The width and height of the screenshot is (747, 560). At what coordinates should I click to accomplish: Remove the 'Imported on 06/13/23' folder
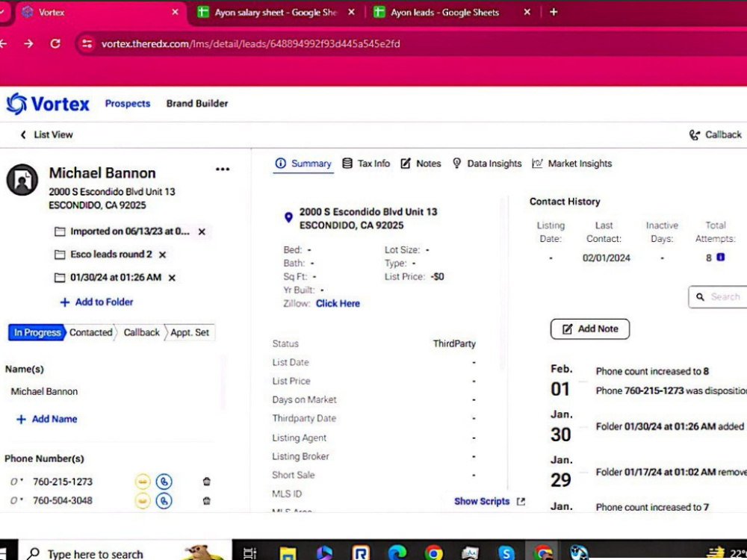(202, 232)
